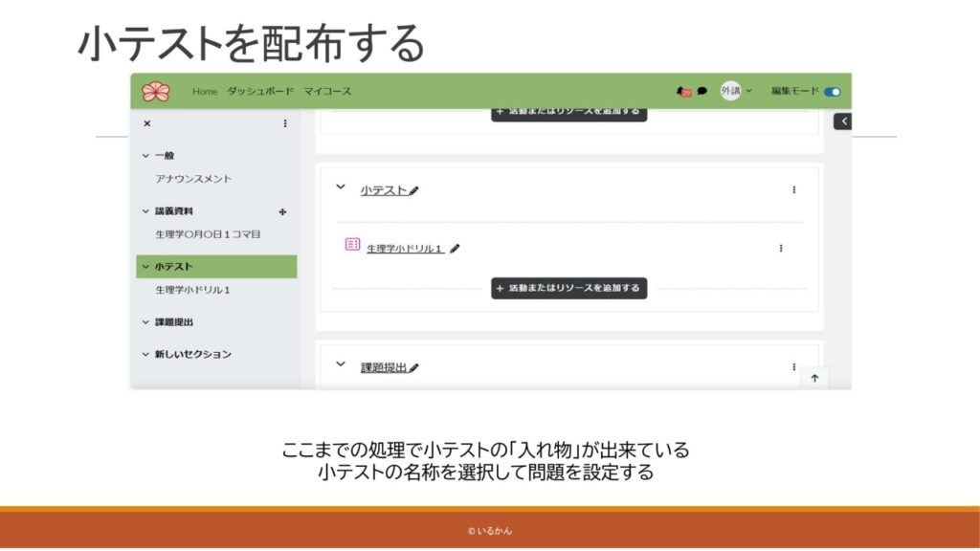This screenshot has width=980, height=551.
Task: Click 活動またはリソースを追加する below 生理学小ドリル1
Action: [x=568, y=288]
